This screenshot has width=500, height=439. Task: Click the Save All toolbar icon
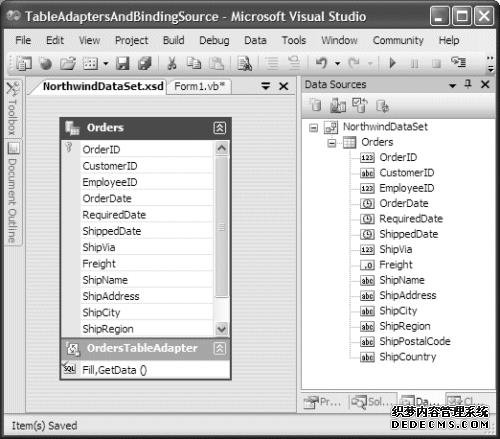[144, 63]
